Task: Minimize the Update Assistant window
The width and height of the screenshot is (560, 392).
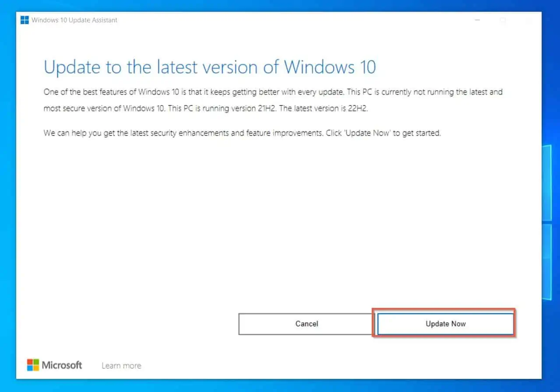Action: point(478,20)
